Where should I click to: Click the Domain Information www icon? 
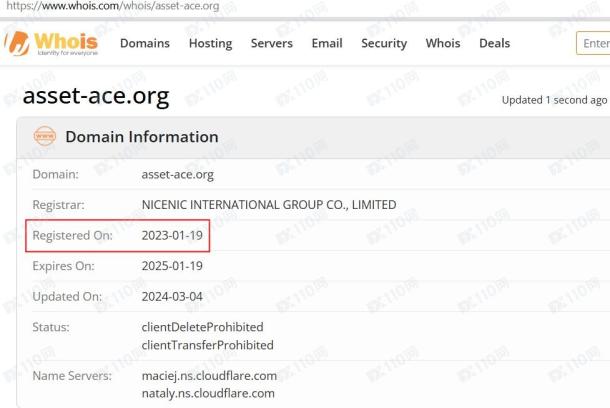point(45,136)
